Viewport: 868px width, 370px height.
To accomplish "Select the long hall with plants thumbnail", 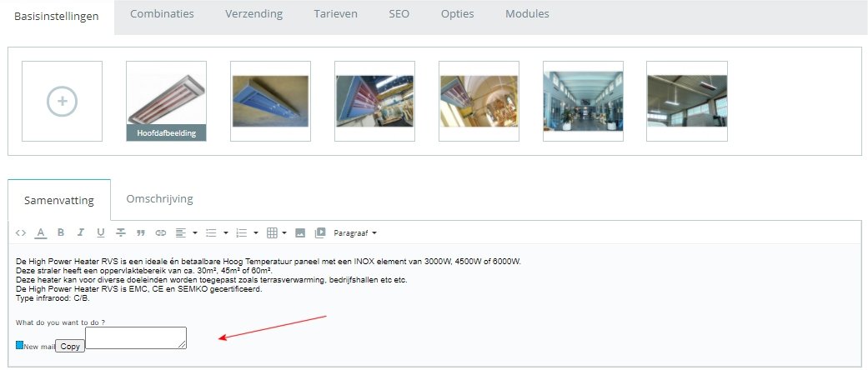I will click(583, 101).
